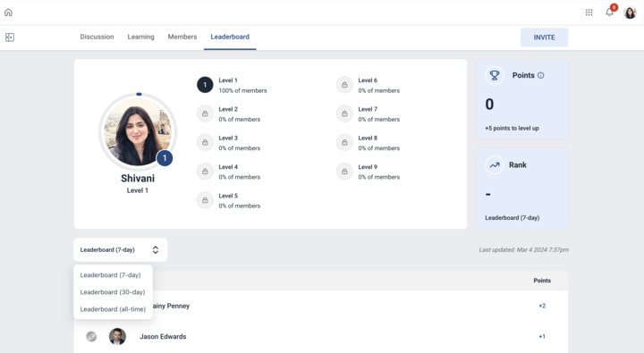Open the Discussion tab
The height and width of the screenshot is (353, 644).
pos(97,37)
